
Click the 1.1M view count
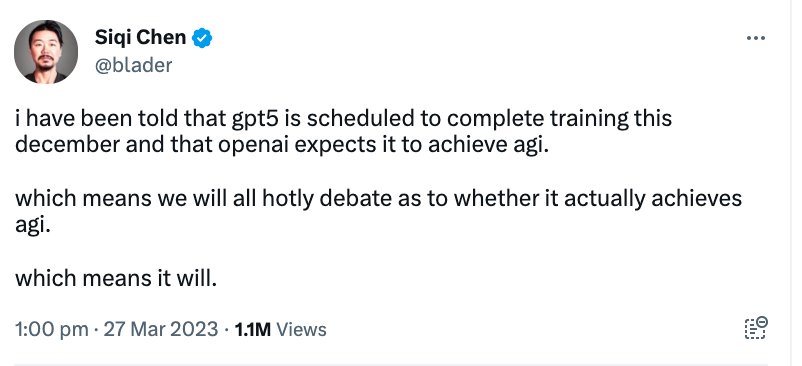pos(253,330)
